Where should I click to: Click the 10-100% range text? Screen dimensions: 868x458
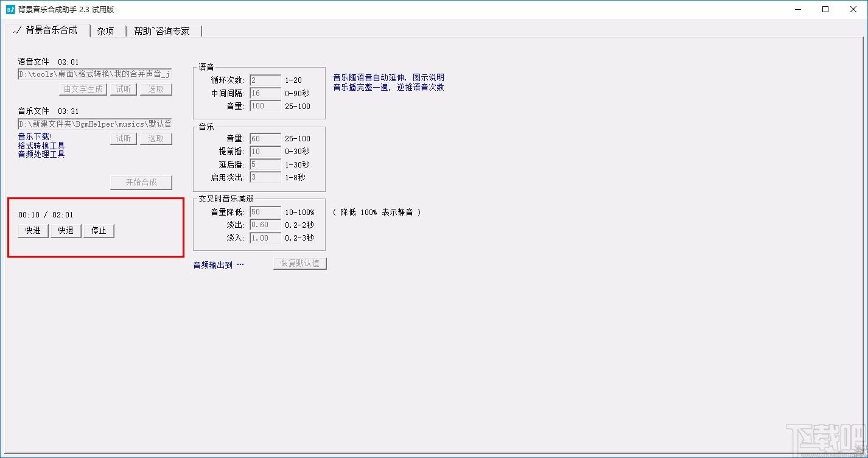click(x=299, y=212)
